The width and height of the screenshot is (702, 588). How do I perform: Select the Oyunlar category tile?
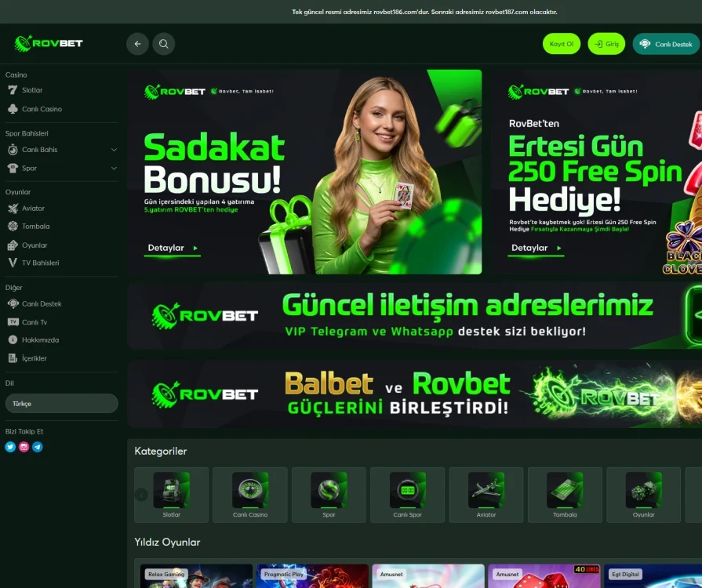click(644, 495)
